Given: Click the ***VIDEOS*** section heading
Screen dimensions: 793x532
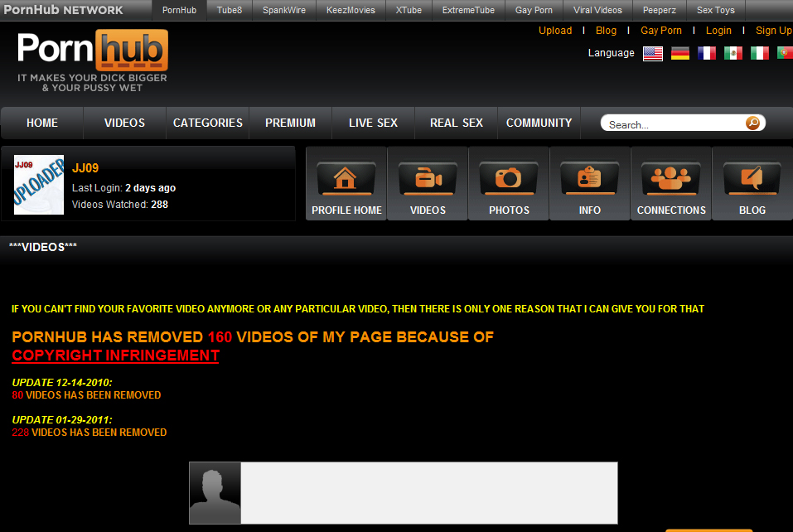Looking at the screenshot, I should (x=43, y=247).
